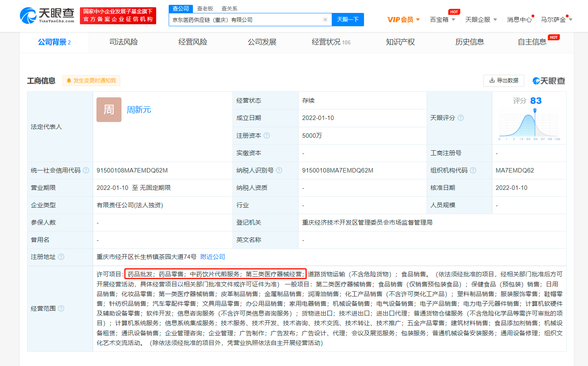
Task: Click help icon next to 经营范围
Action: pos(61,309)
